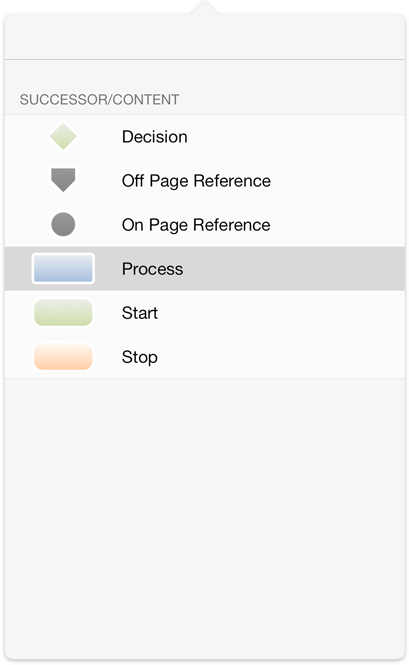409x665 pixels.
Task: Choose the Off Page Reference label
Action: click(196, 181)
